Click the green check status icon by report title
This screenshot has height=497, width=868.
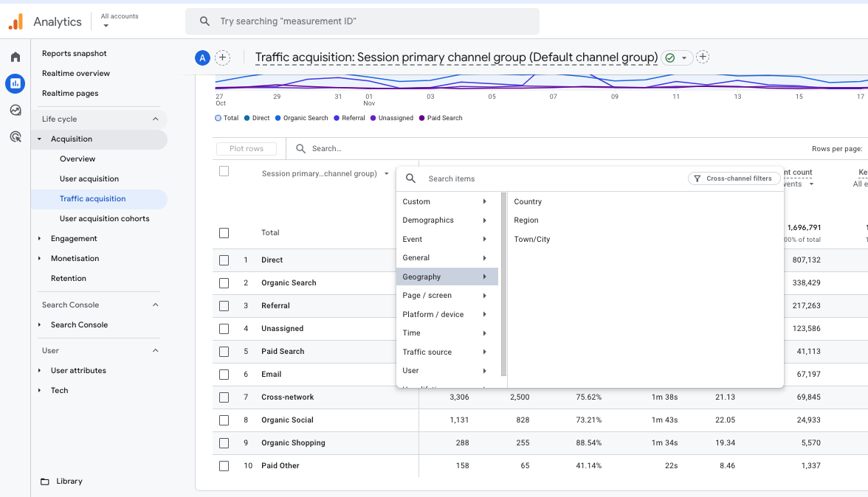click(x=670, y=58)
